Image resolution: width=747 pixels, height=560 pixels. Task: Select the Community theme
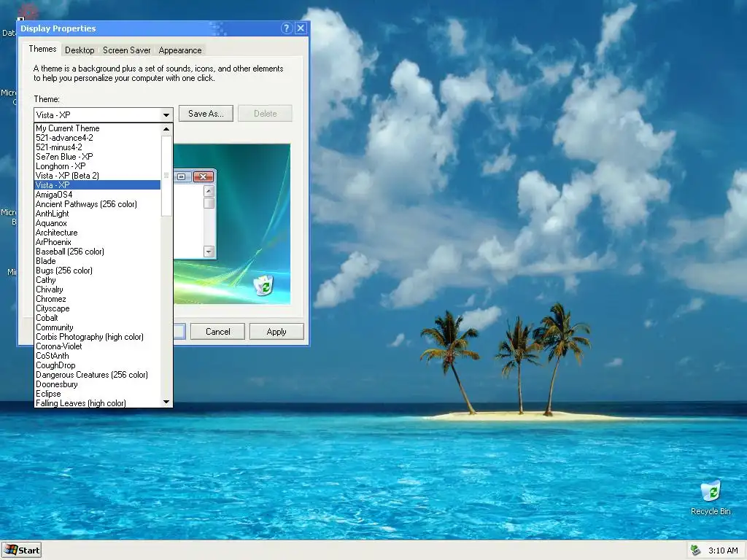[x=98, y=327]
